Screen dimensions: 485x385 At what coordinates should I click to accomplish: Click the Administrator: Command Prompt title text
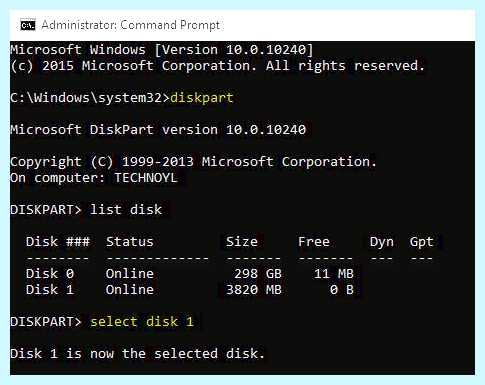coord(131,25)
